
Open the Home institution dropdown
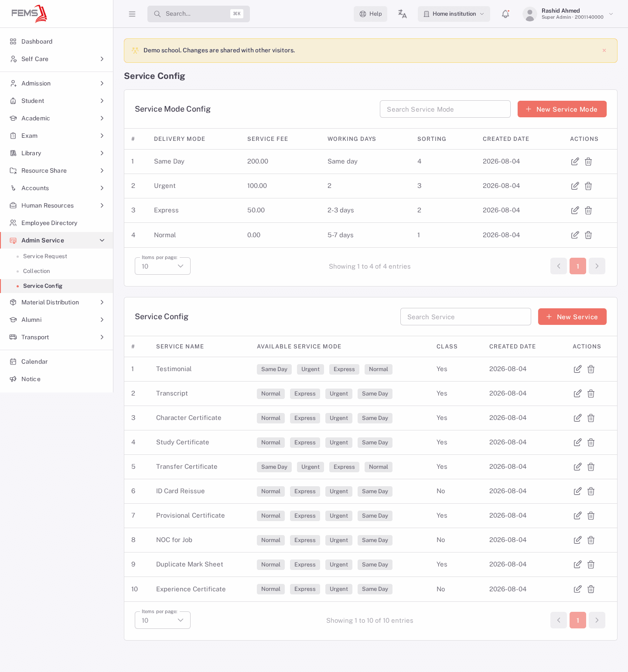454,14
